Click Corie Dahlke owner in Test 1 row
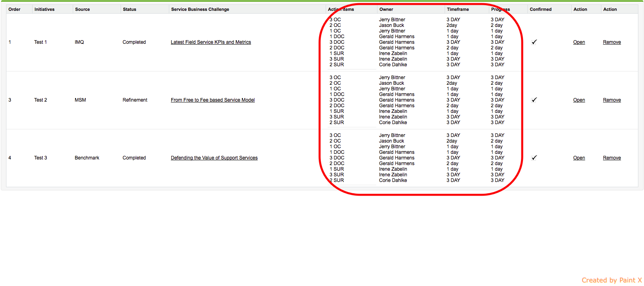 coord(393,65)
